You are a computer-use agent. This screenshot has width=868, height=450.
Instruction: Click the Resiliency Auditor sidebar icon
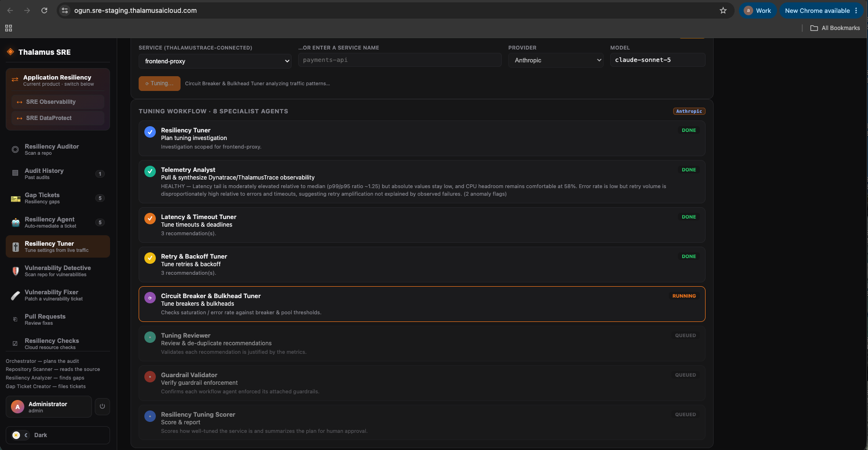[x=15, y=150]
